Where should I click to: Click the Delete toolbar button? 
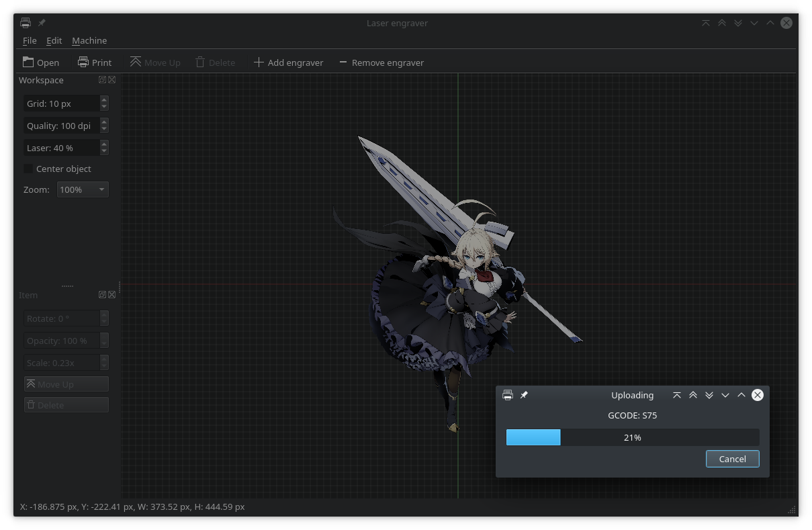pos(215,62)
